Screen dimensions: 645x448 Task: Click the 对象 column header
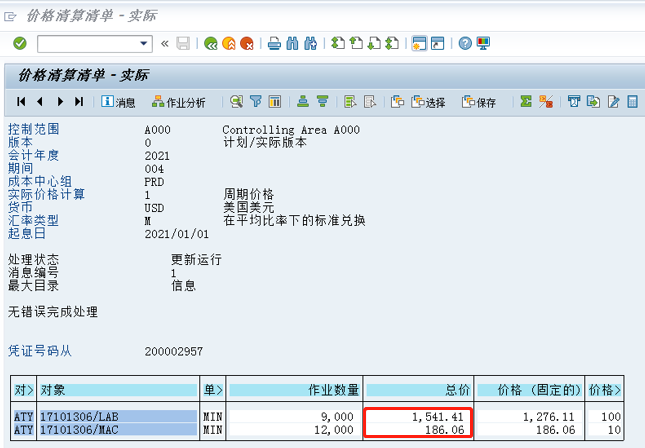click(118, 390)
